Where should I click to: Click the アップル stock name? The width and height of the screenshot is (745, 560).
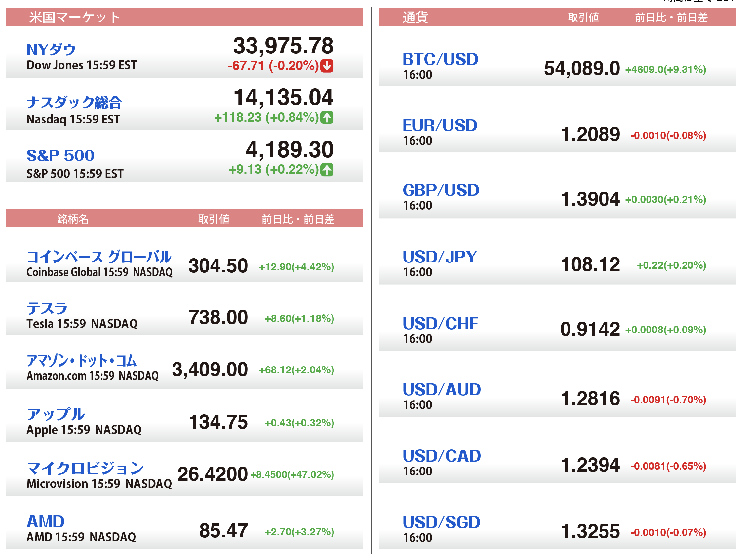point(56,414)
